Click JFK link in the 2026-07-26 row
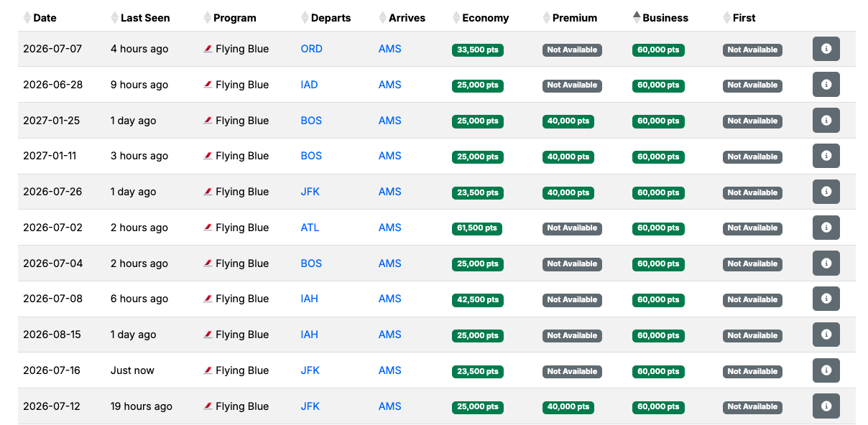The image size is (868, 425). pyautogui.click(x=310, y=192)
